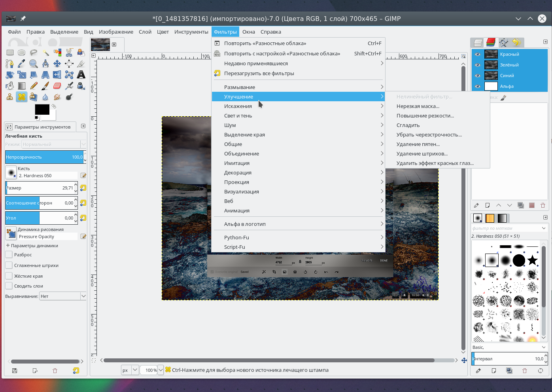Enable the Разброс checkbox
The image size is (552, 392).
[9, 255]
